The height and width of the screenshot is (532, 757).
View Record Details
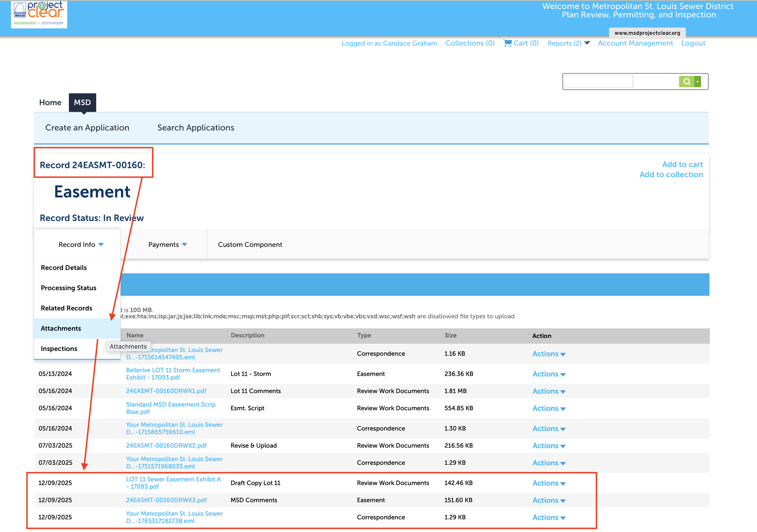coord(64,267)
